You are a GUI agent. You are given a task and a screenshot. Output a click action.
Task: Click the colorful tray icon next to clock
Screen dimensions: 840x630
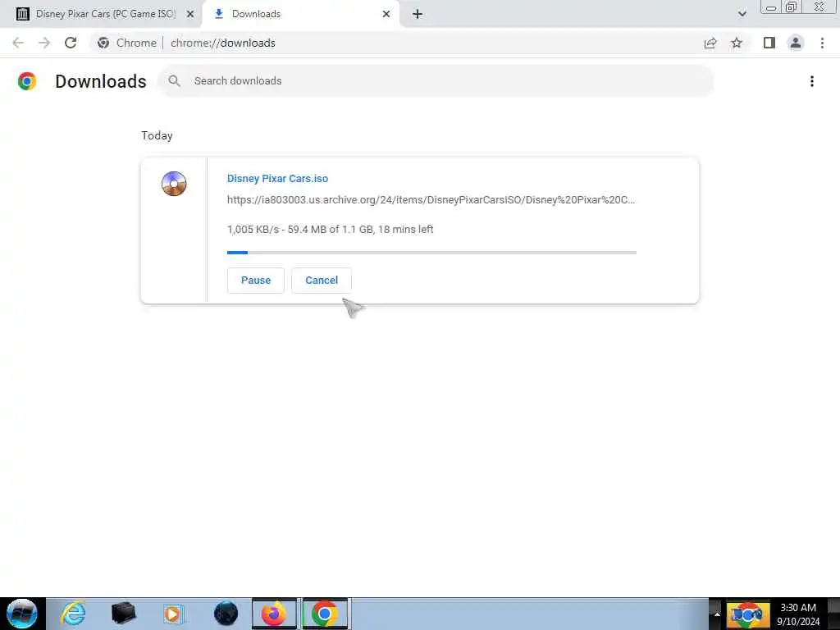click(747, 614)
